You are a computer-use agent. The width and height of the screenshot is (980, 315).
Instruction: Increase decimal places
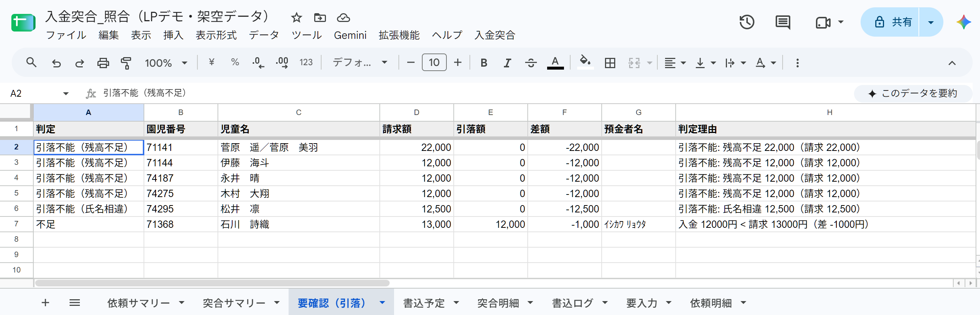pos(282,62)
